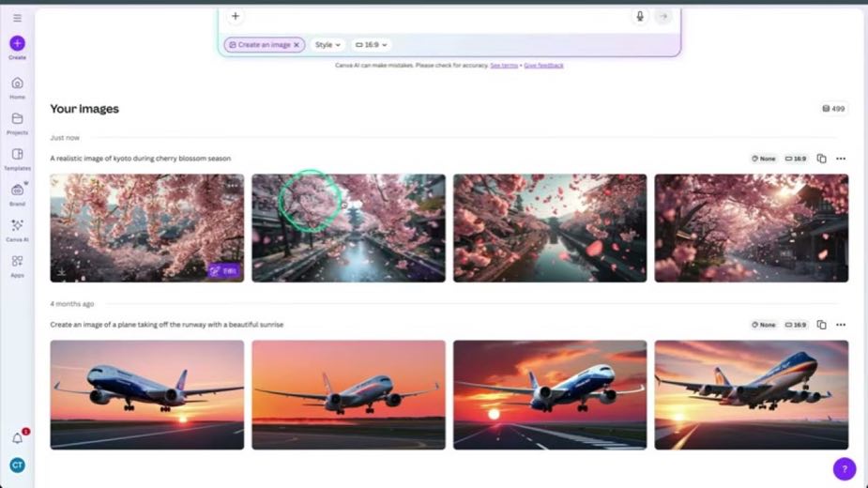Click 16:9 tag in the Kyoto row
The image size is (868, 488).
point(796,159)
